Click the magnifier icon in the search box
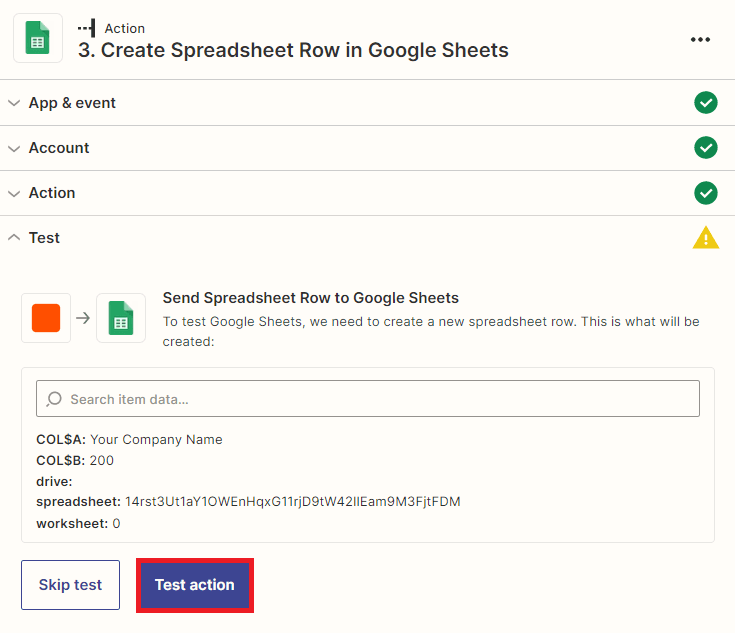Image resolution: width=735 pixels, height=633 pixels. pos(54,399)
